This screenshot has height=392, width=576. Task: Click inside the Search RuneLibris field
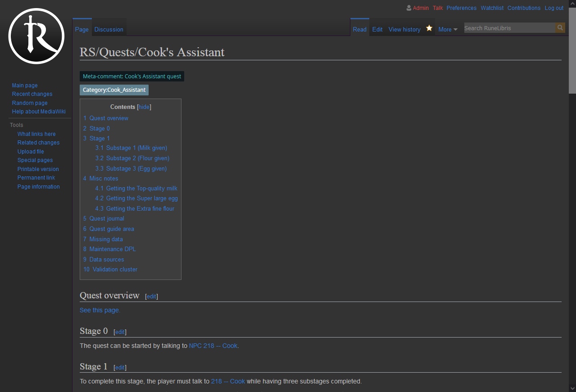pos(509,28)
